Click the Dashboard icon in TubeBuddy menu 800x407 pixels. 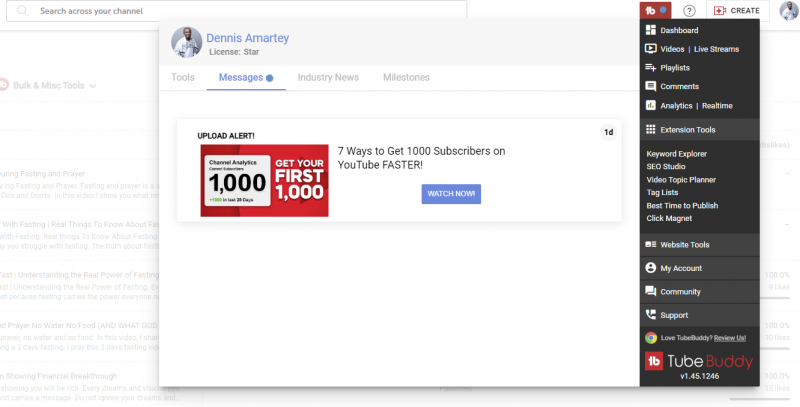(x=650, y=30)
